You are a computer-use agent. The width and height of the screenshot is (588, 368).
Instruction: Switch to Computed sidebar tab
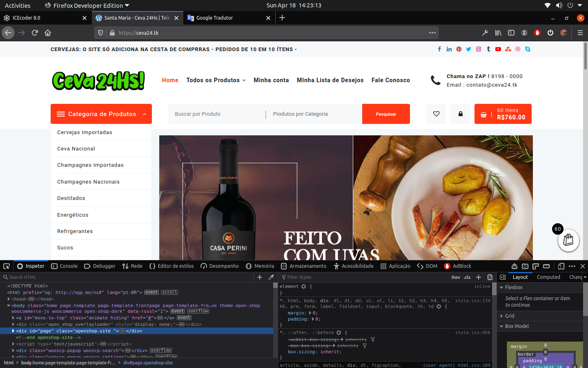pyautogui.click(x=548, y=277)
